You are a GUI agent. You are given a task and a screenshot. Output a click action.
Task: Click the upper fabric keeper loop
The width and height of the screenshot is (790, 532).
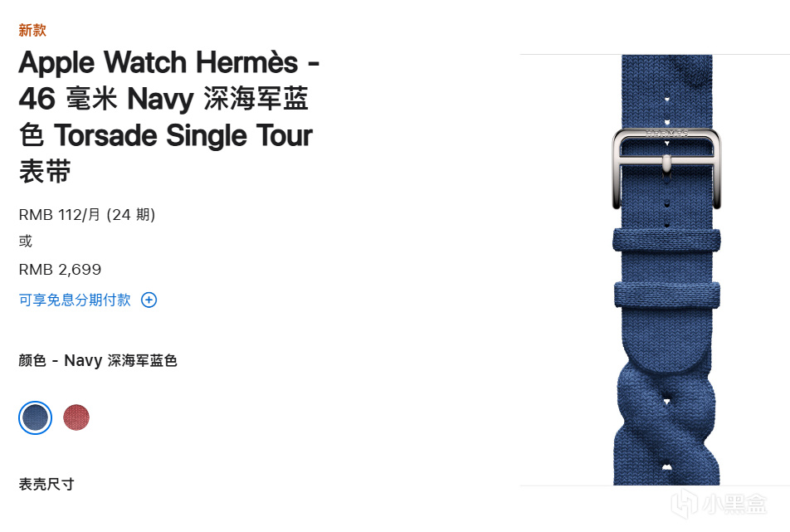(x=666, y=241)
